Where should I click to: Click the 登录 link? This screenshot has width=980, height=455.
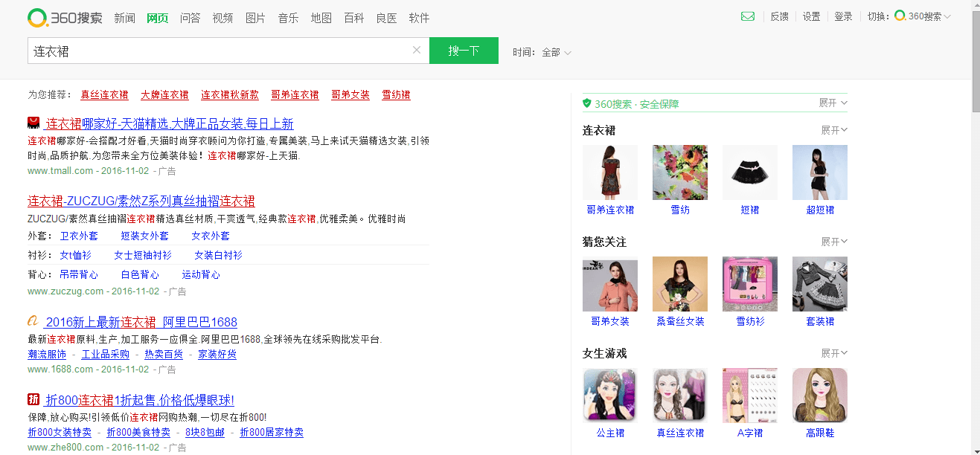click(843, 16)
